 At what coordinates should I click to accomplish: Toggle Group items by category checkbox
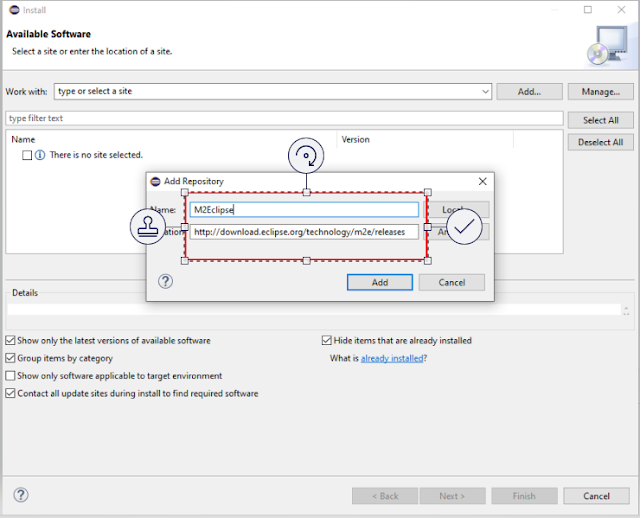[x=10, y=358]
